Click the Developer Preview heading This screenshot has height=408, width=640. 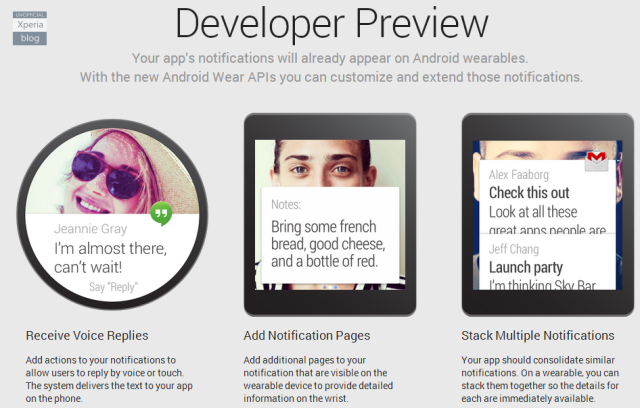[x=332, y=24]
